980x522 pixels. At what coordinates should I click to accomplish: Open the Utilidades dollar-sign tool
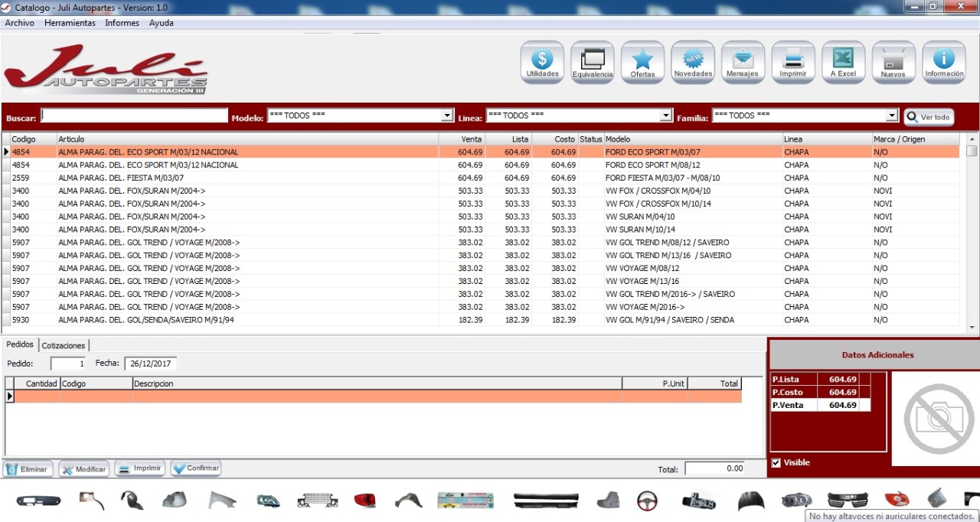pos(542,63)
